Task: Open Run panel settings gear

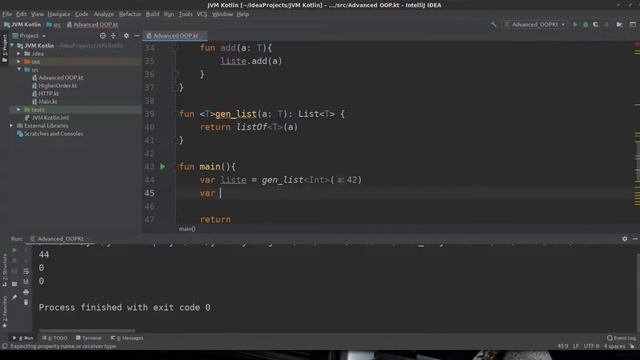Action: [624, 239]
